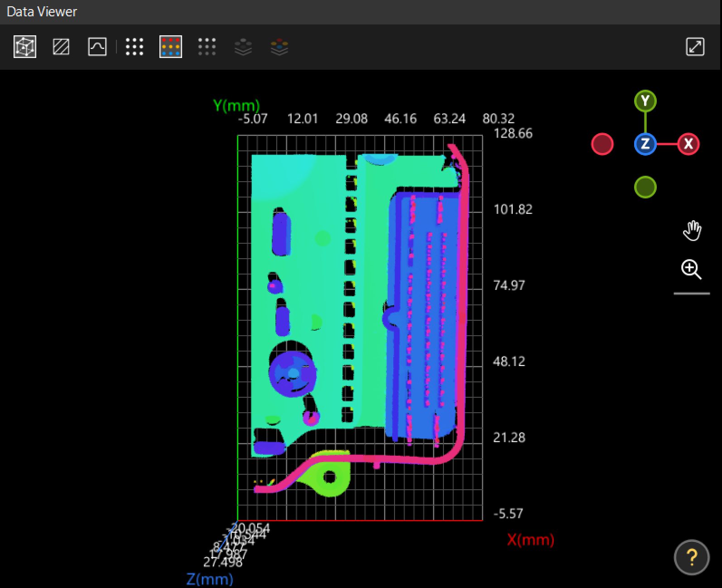Image resolution: width=722 pixels, height=588 pixels.
Task: Align view to the positive Y axis
Action: tap(645, 101)
